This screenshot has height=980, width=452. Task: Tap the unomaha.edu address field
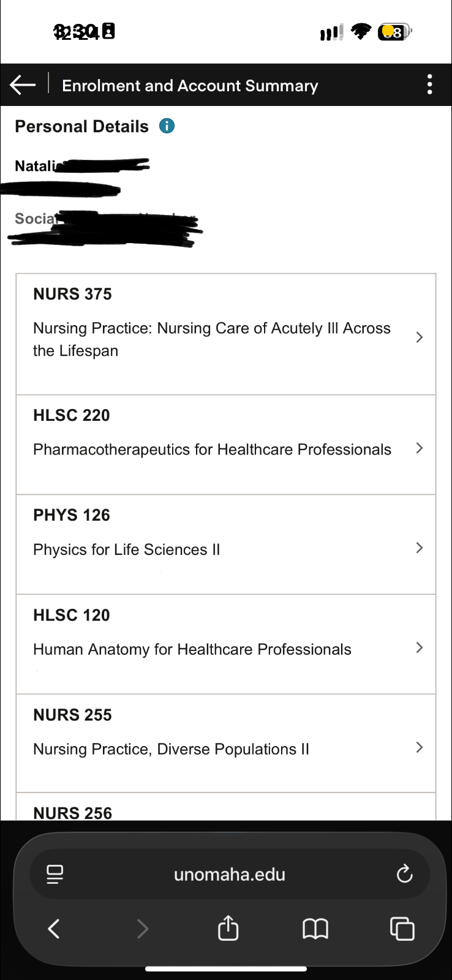(x=229, y=874)
